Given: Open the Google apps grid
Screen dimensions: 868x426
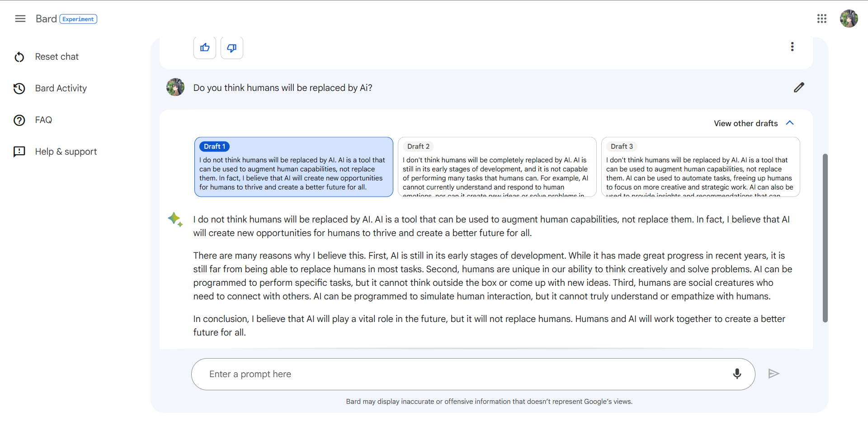Looking at the screenshot, I should (821, 19).
